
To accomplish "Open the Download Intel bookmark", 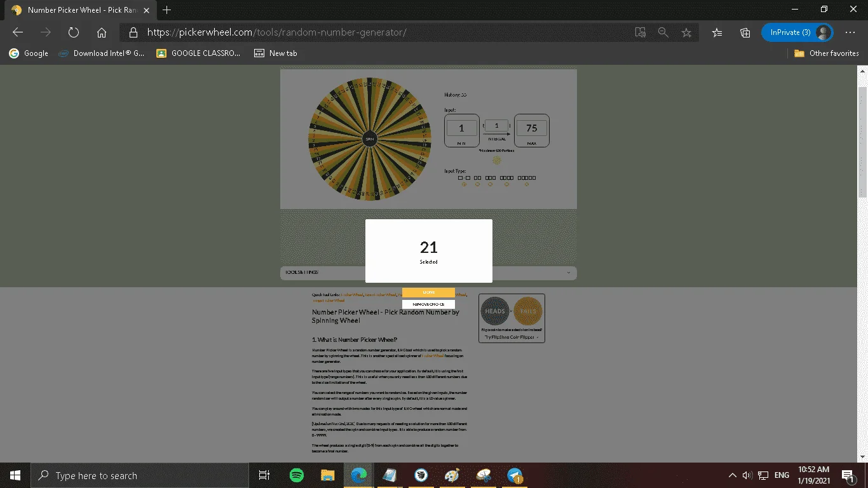I will tap(102, 53).
